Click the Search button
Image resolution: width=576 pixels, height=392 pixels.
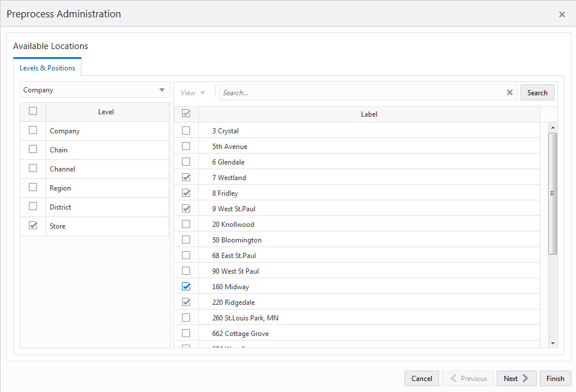coord(537,93)
